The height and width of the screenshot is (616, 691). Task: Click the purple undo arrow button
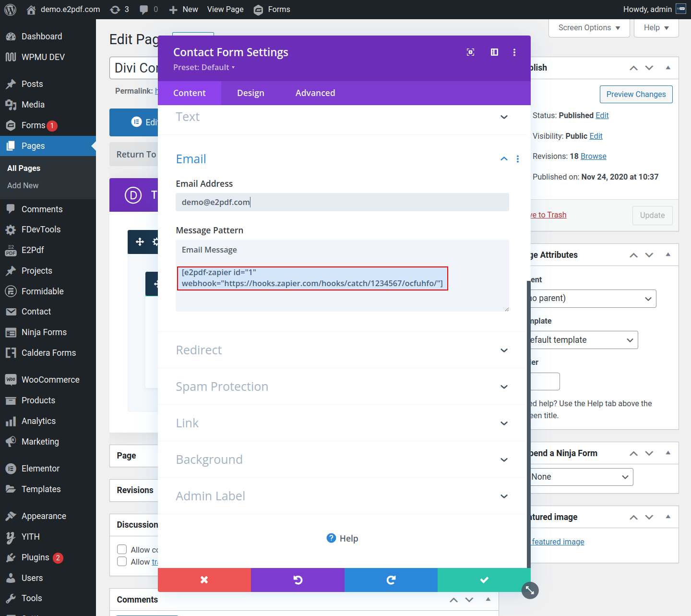298,580
